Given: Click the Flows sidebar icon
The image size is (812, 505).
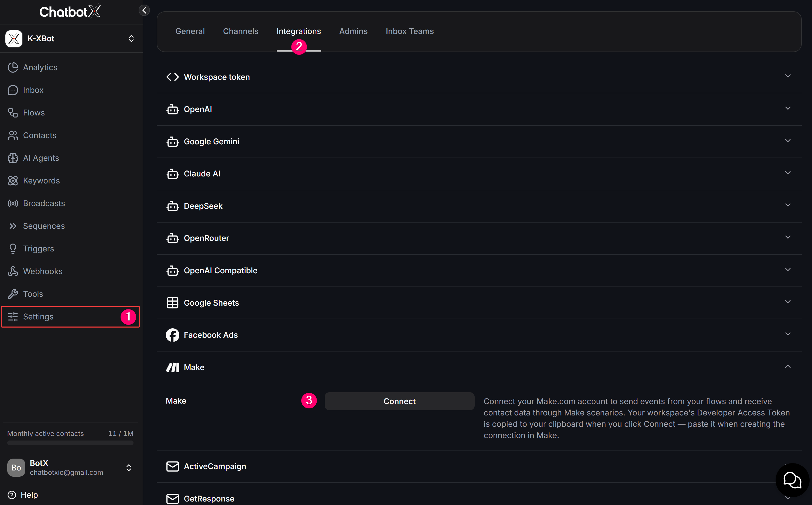Looking at the screenshot, I should [13, 113].
